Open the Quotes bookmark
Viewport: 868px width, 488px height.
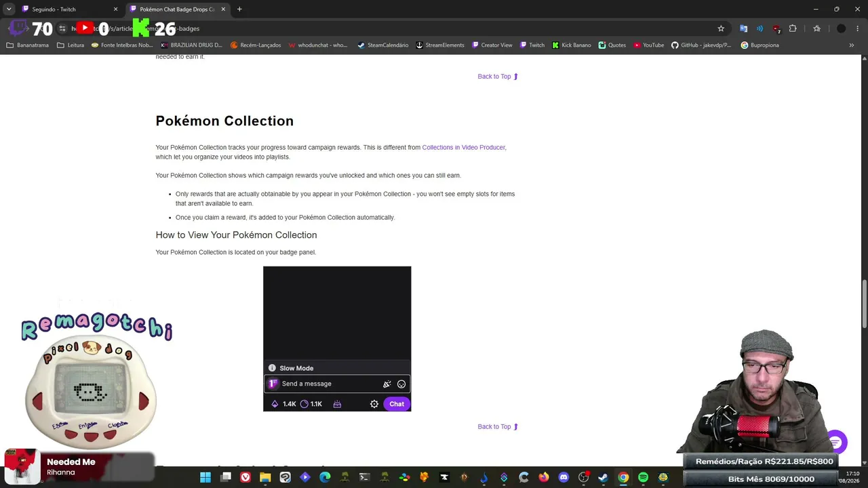point(612,45)
